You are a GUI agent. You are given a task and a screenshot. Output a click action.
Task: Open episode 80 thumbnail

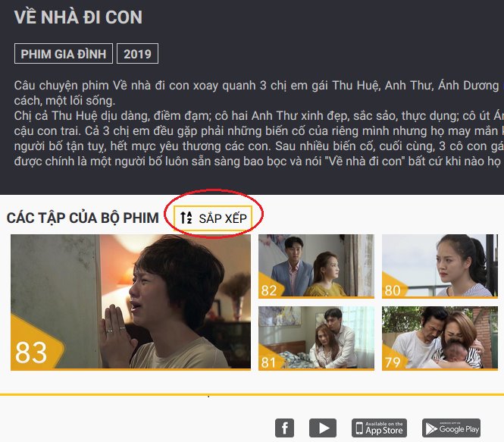440,266
